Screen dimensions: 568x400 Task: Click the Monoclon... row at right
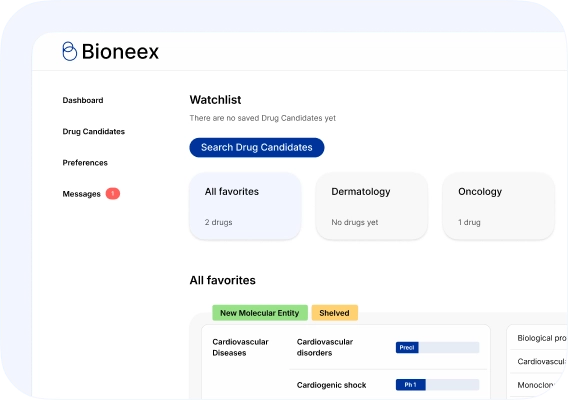point(539,385)
